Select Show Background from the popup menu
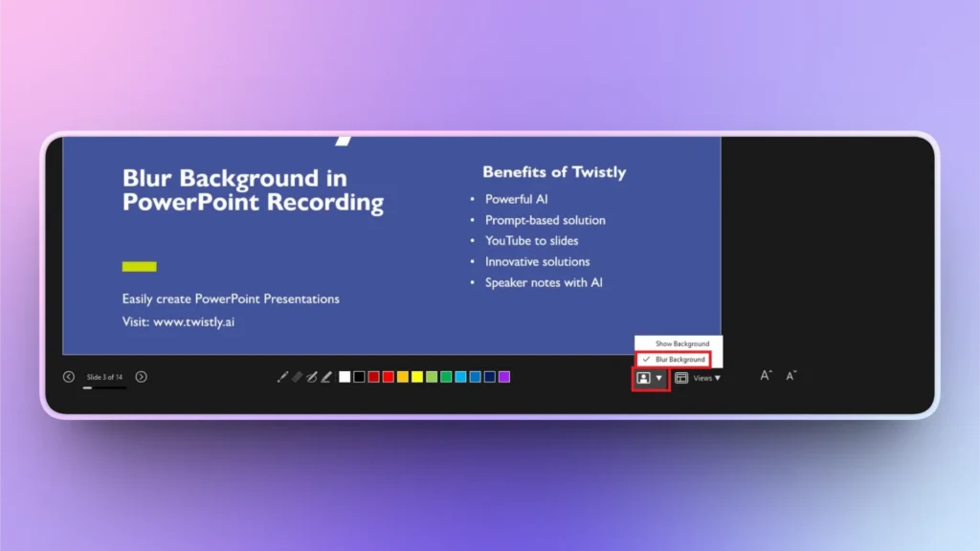This screenshot has width=980, height=551. point(681,343)
